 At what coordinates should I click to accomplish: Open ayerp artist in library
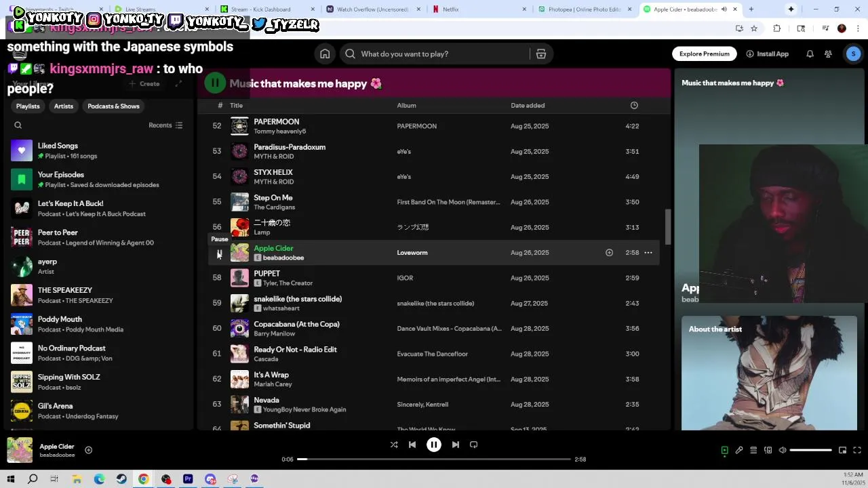(x=98, y=266)
